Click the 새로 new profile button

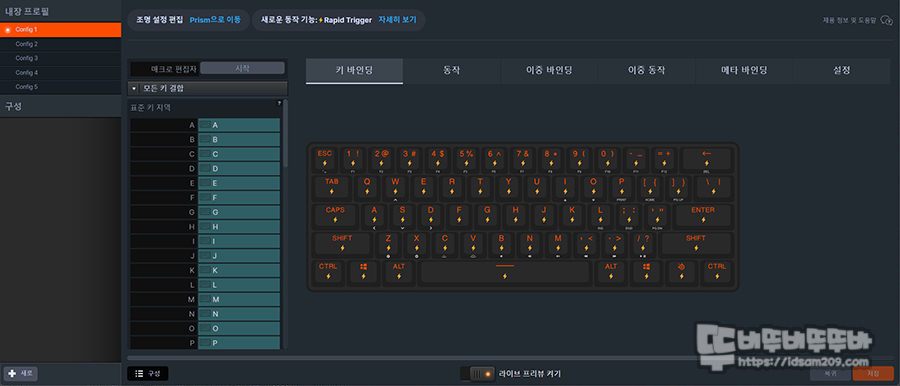pos(21,373)
